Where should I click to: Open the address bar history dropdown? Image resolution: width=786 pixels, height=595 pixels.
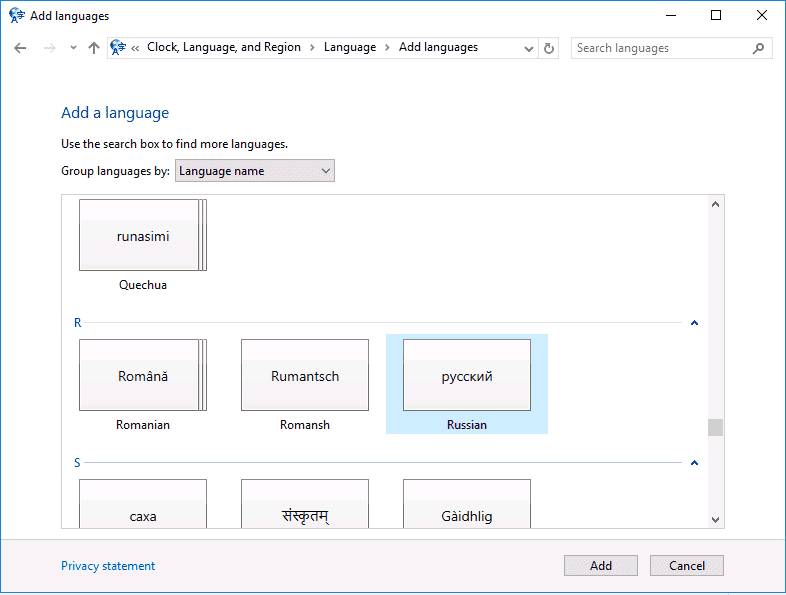[528, 49]
